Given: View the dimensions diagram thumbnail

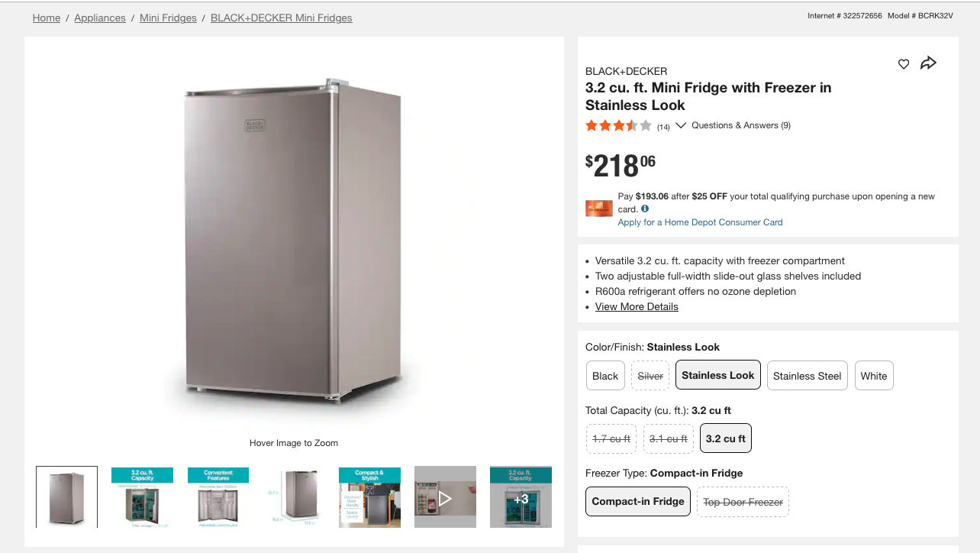Looking at the screenshot, I should pos(294,497).
